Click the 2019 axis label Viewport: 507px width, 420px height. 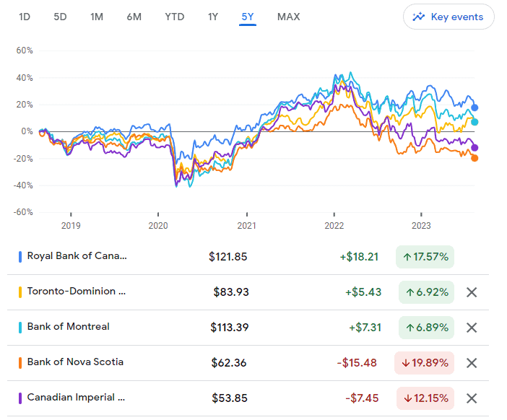tap(71, 225)
